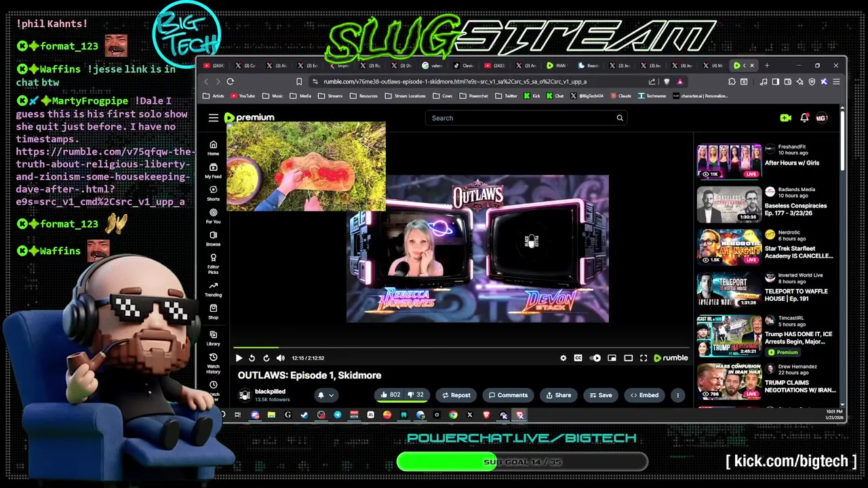Screen dimensions: 868x488
Task: Open the Comments button
Action: tap(507, 395)
